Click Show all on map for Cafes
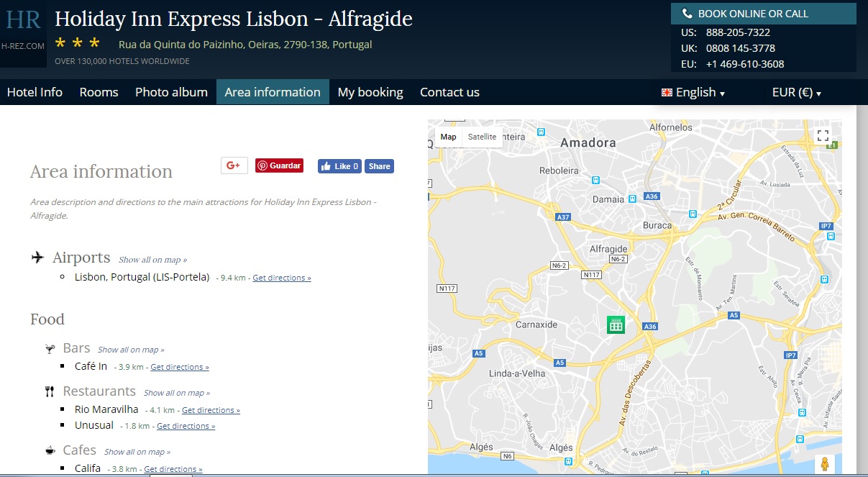 [x=137, y=452]
